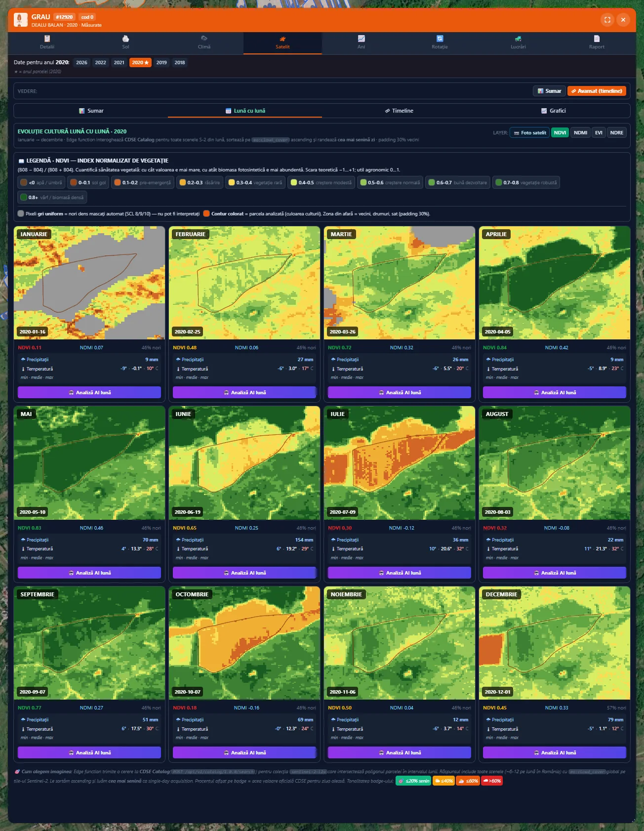Image resolution: width=644 pixels, height=831 pixels.
Task: Click the Lucrări tractor icon
Action: (518, 39)
